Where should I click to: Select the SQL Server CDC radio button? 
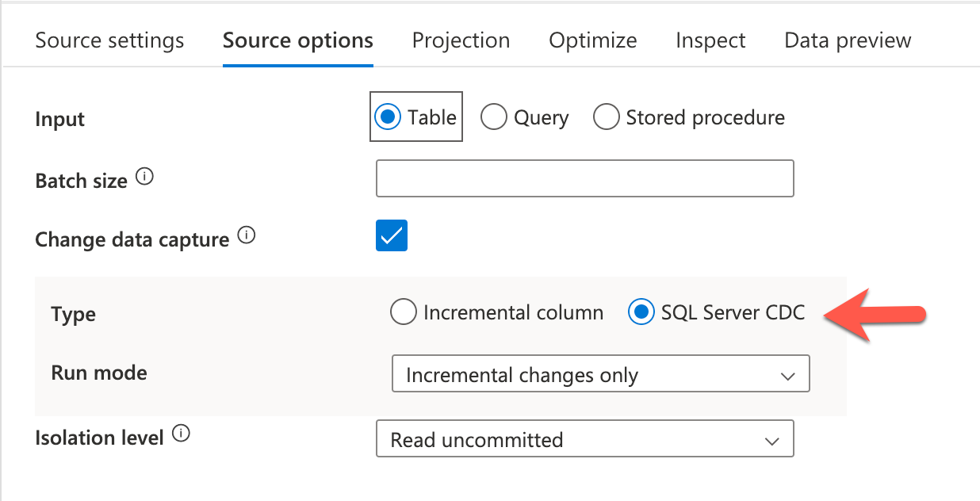coord(640,313)
